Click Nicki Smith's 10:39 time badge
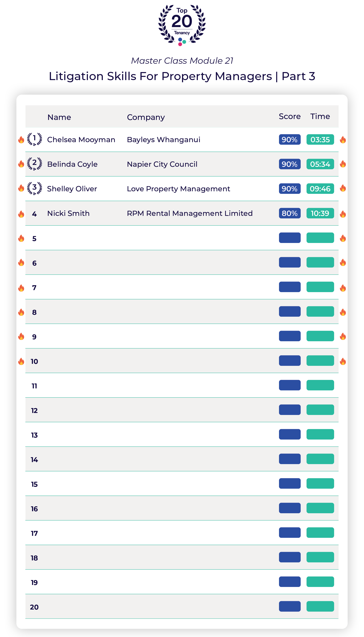Image resolution: width=364 pixels, height=637 pixels. 320,213
